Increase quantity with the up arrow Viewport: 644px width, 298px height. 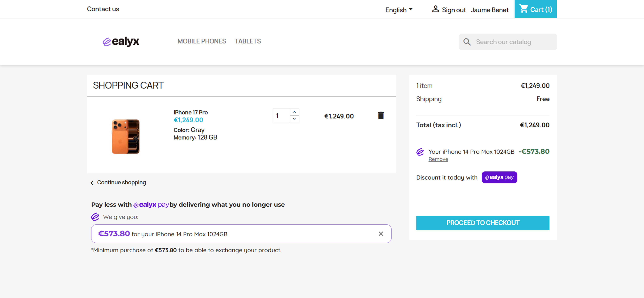click(x=294, y=112)
